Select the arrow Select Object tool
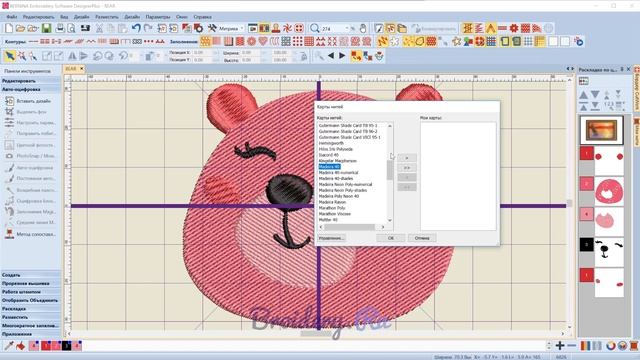This screenshot has height=360, width=640. (x=10, y=56)
